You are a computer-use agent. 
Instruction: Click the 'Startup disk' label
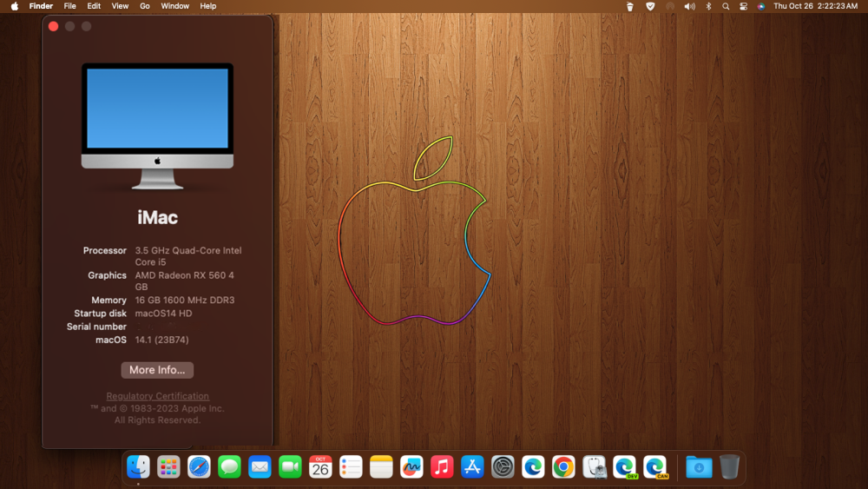click(100, 314)
